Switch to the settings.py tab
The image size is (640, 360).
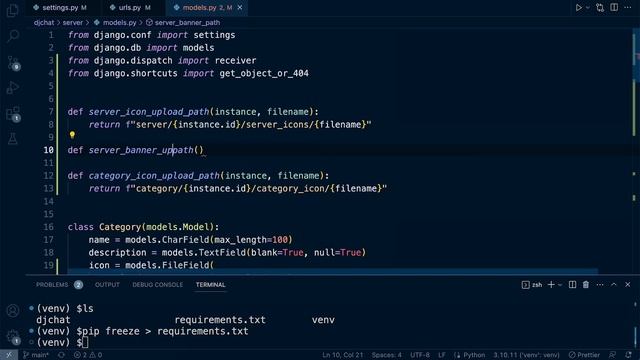point(60,7)
